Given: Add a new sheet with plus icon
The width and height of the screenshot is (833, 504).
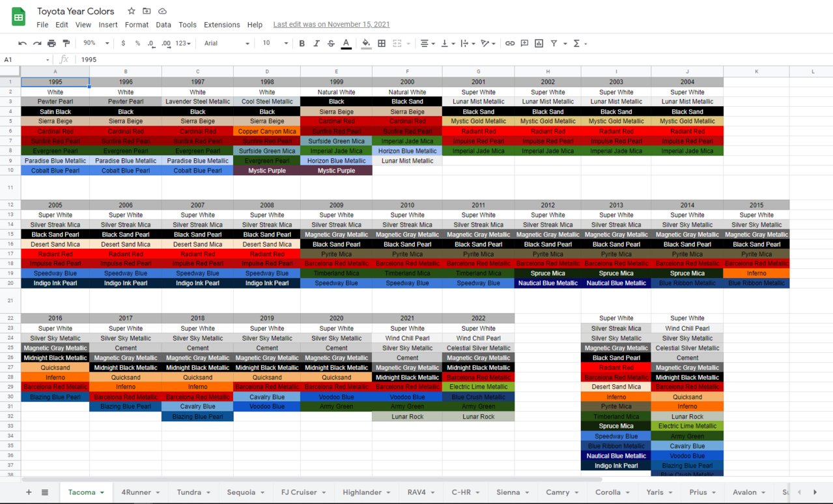Looking at the screenshot, I should click(29, 492).
